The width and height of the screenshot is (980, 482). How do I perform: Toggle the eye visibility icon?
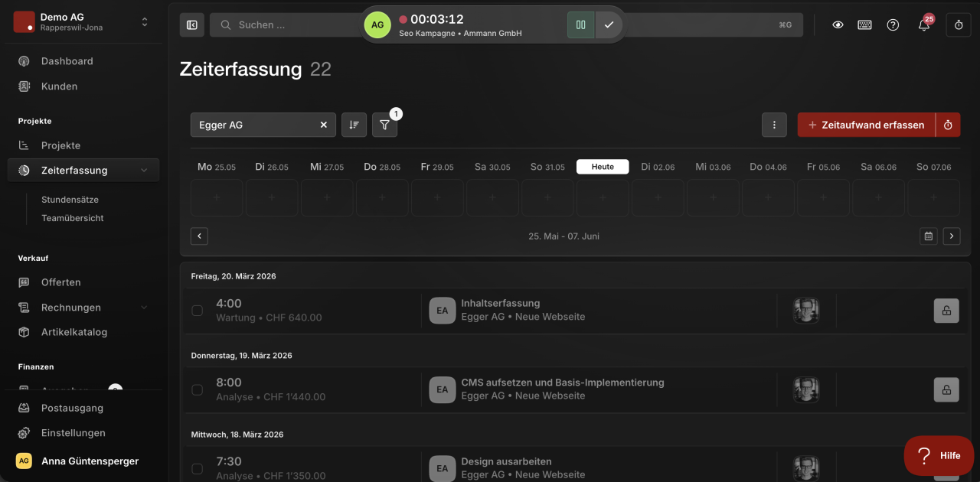pos(838,24)
